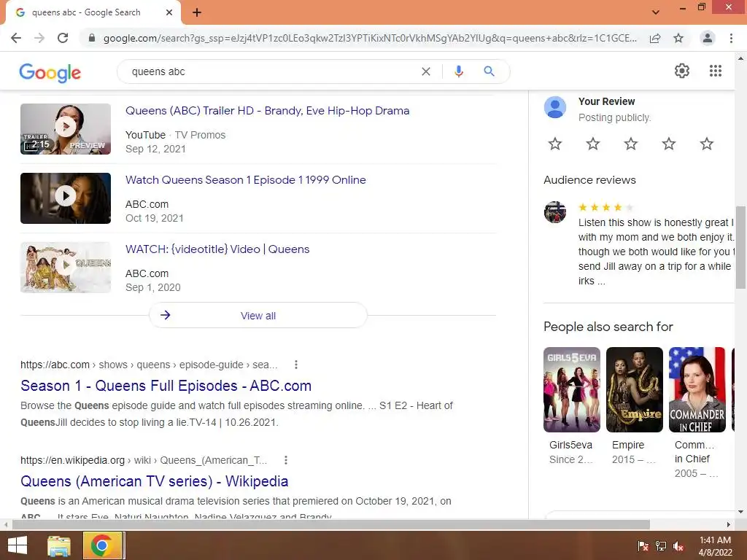The image size is (747, 560).
Task: Go back to the previous page
Action: [16, 38]
